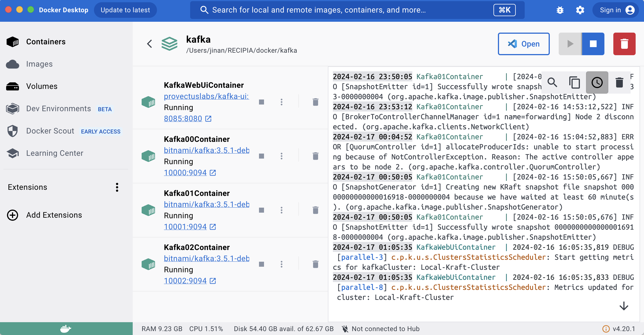The width and height of the screenshot is (644, 335).
Task: Delete the kafka compose stack
Action: coord(624,44)
